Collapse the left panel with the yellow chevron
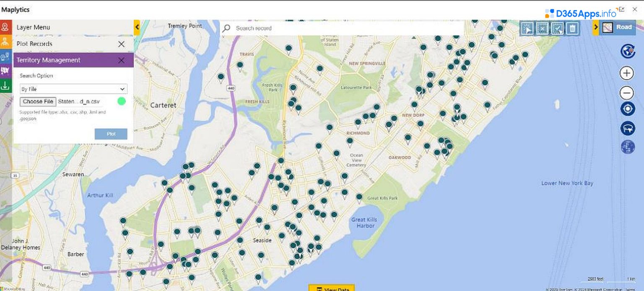This screenshot has height=291, width=644. pos(136,27)
